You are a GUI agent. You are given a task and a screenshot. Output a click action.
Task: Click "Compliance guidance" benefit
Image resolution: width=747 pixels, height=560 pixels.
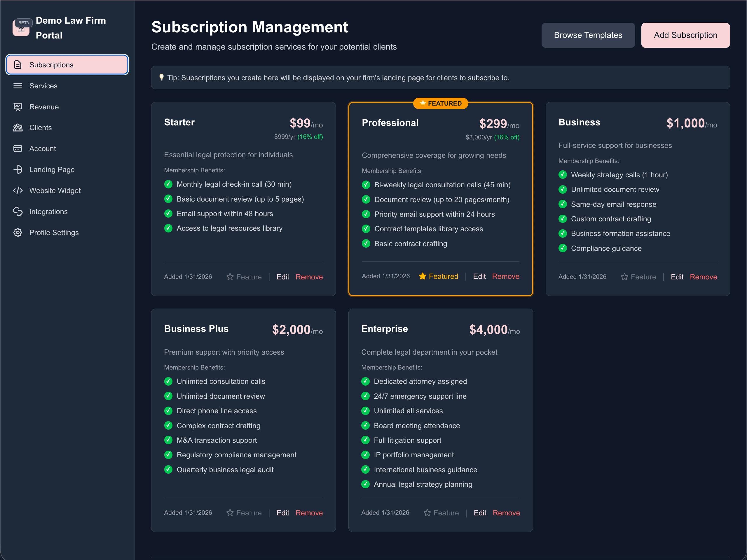[x=606, y=249]
